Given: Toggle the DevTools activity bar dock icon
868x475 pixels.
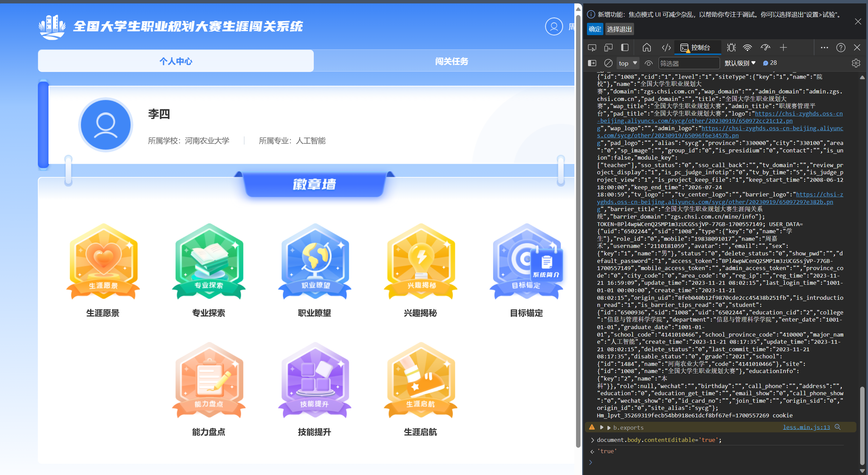Looking at the screenshot, I should pyautogui.click(x=625, y=48).
